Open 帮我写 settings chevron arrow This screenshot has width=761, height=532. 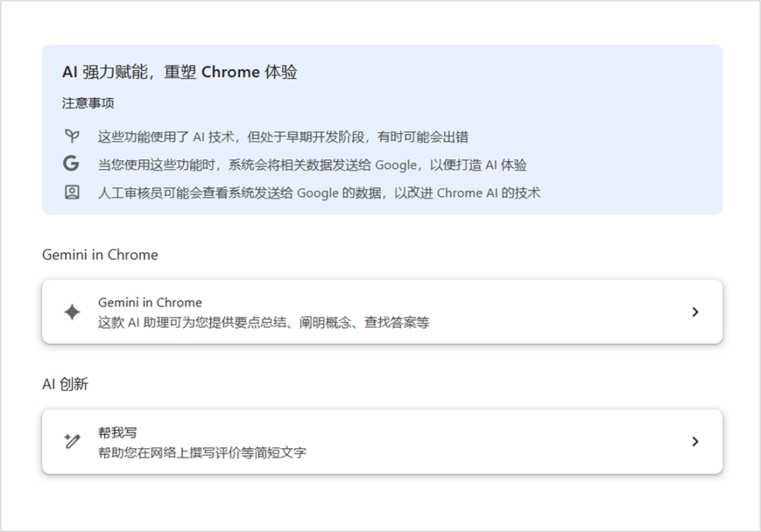[x=695, y=441]
